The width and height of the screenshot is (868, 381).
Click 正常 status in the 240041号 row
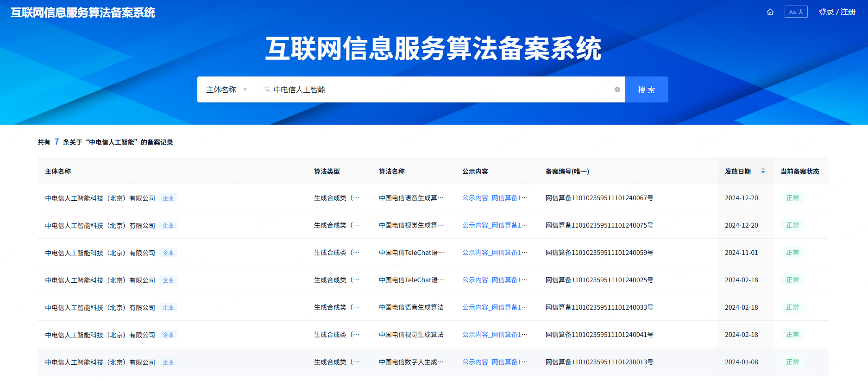pyautogui.click(x=793, y=335)
